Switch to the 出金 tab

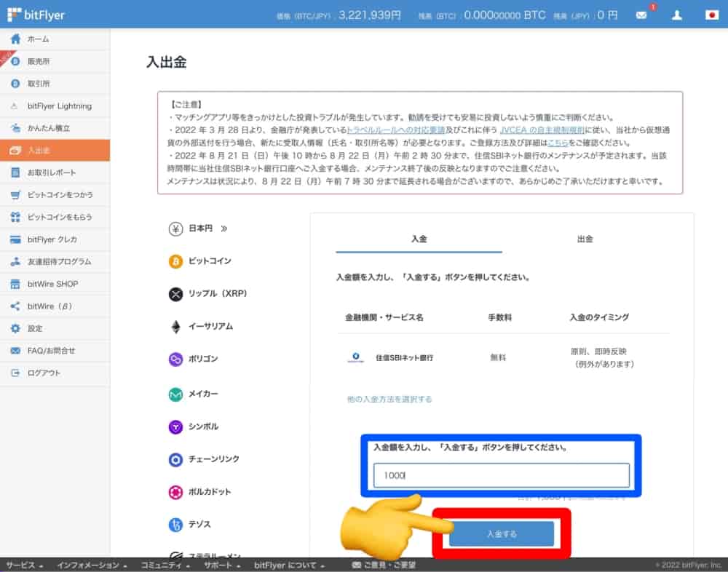point(585,239)
